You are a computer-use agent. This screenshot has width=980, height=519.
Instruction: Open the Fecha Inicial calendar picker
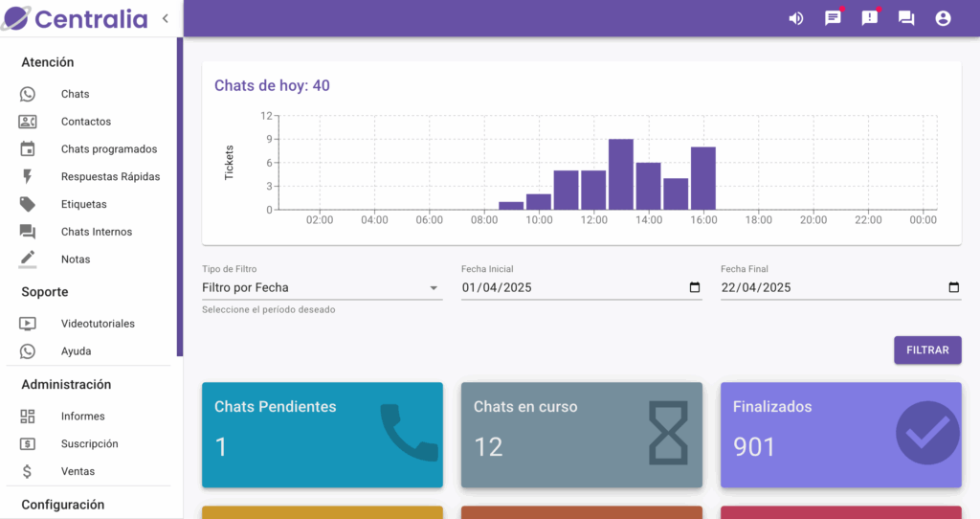point(694,287)
